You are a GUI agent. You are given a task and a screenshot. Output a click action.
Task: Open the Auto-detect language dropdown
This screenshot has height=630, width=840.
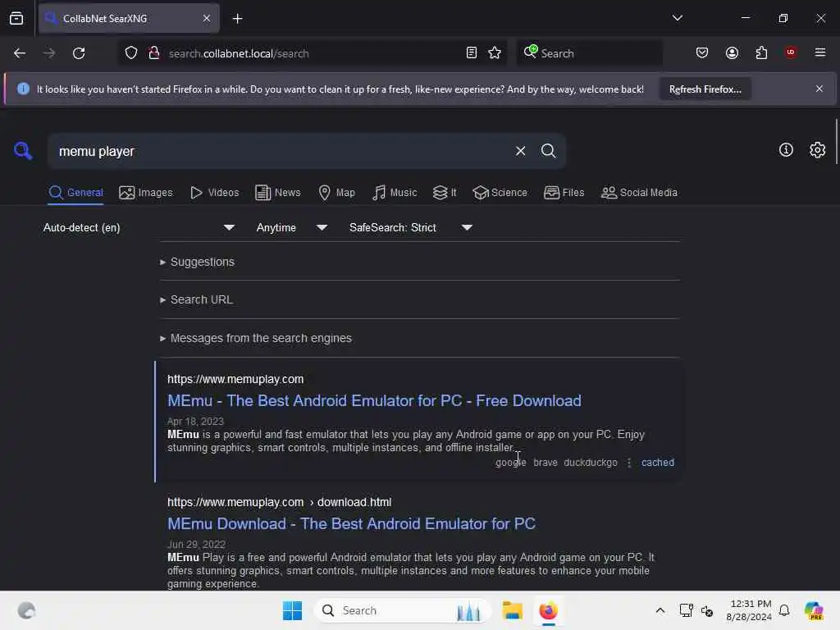point(139,228)
